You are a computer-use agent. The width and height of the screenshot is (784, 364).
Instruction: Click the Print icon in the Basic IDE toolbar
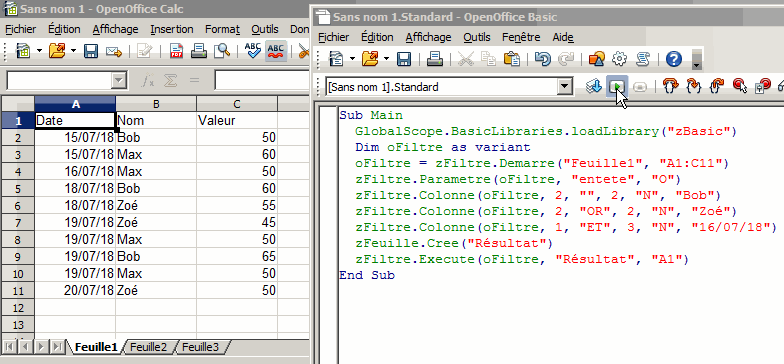(x=434, y=60)
